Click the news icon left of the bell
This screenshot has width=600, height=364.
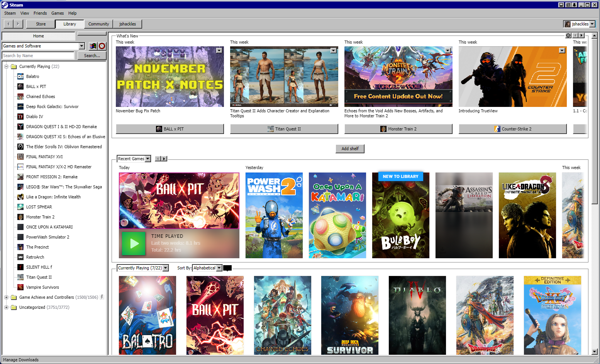tap(568, 5)
